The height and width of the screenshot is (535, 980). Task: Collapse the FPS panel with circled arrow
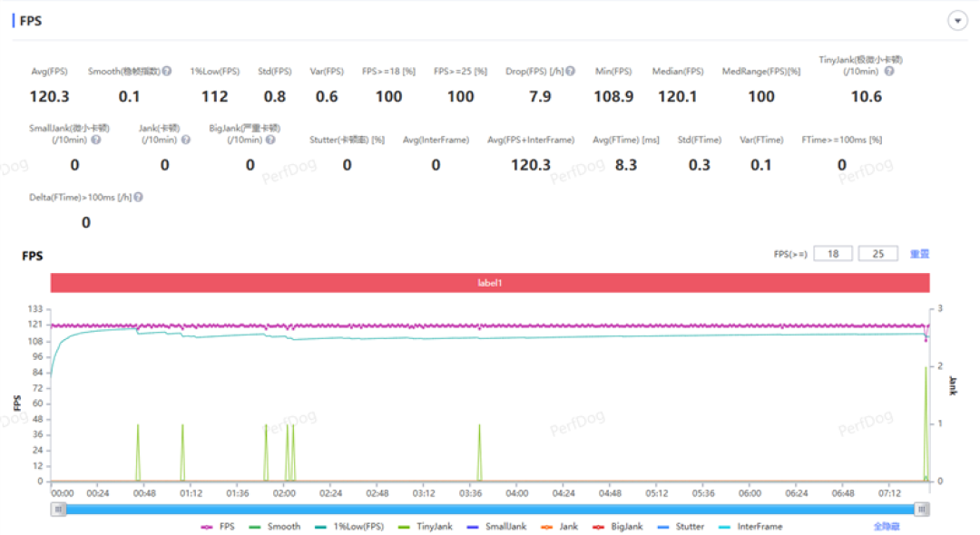957,21
